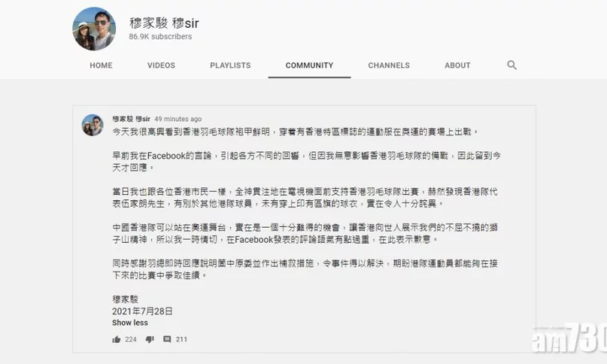Image resolution: width=607 pixels, height=364 pixels.
Task: Click the channel title in the header
Action: pyautogui.click(x=163, y=21)
